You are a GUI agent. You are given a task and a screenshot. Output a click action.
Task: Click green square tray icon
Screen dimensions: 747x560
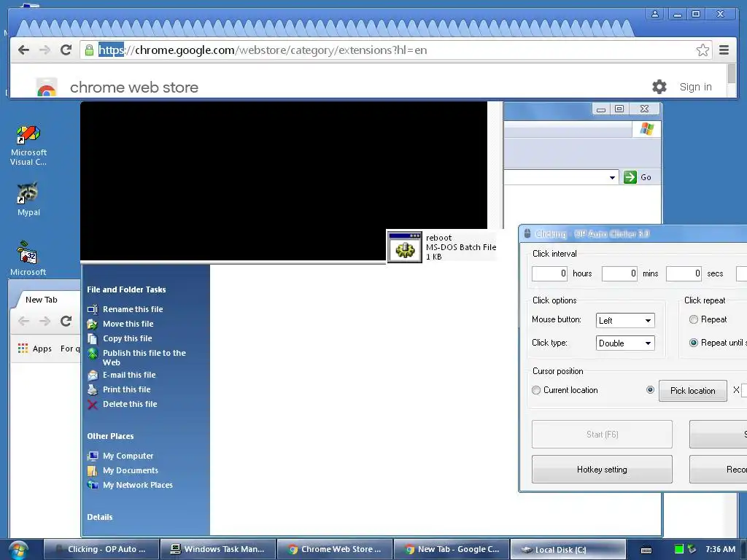click(679, 549)
